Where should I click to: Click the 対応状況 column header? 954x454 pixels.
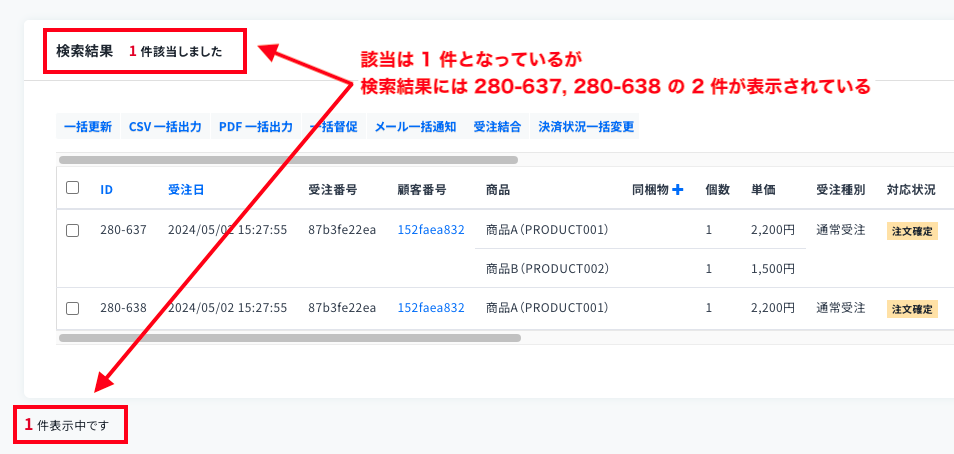point(911,190)
